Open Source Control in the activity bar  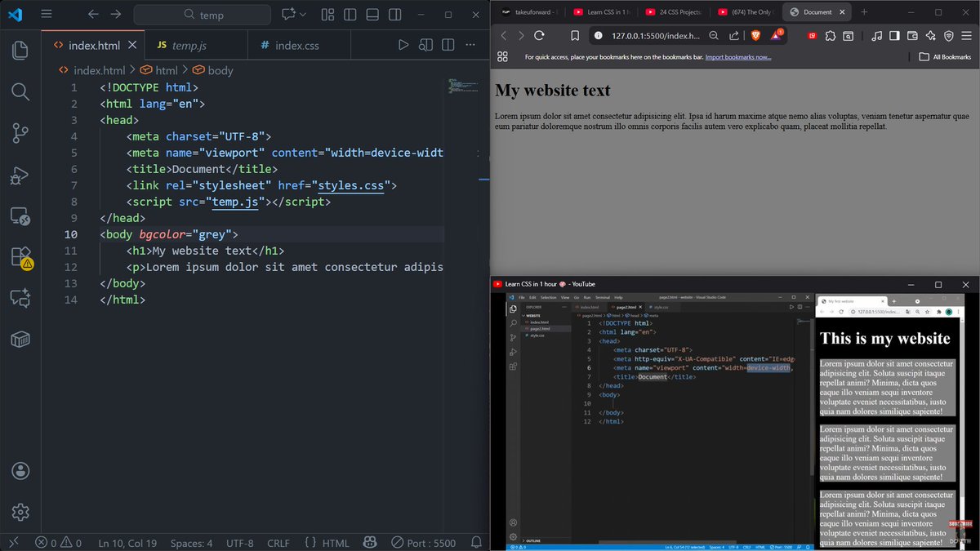coord(20,133)
